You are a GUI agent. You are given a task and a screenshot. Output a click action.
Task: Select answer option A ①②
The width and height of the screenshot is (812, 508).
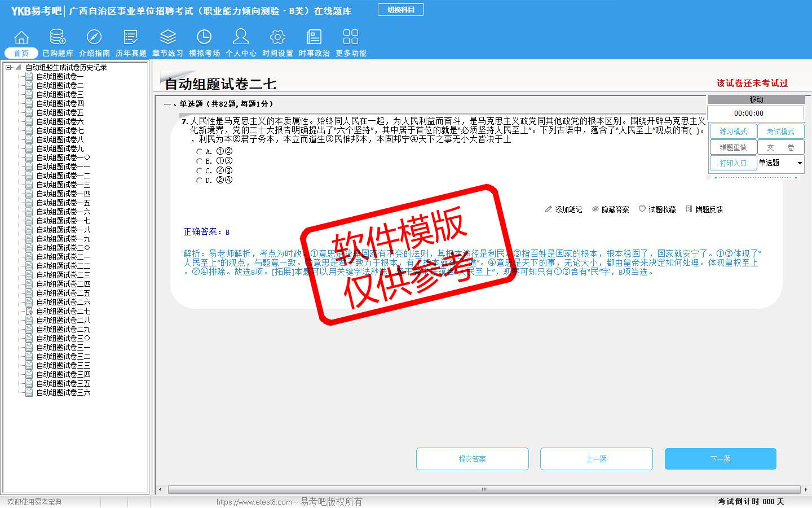(x=200, y=152)
